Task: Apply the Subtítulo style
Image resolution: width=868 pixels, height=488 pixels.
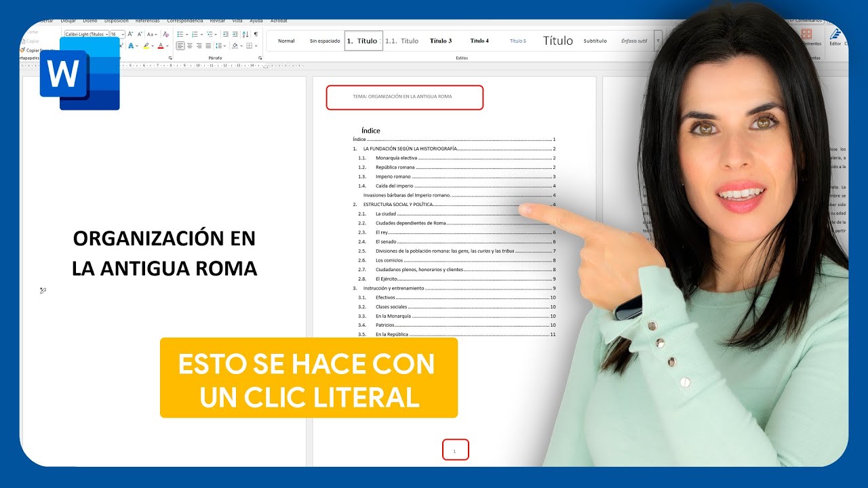Action: click(595, 41)
